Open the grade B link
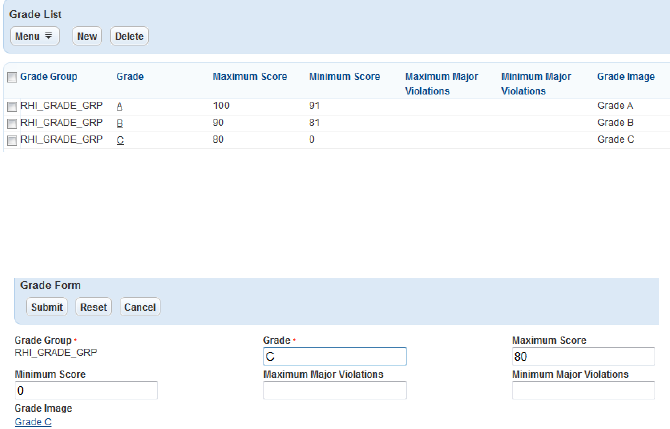The height and width of the screenshot is (429, 670). 120,123
